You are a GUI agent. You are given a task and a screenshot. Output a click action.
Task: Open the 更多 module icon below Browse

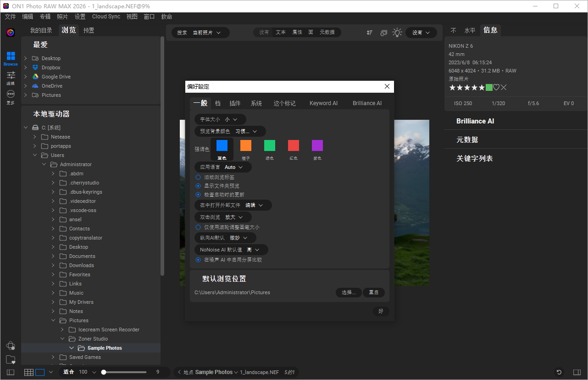(10, 96)
